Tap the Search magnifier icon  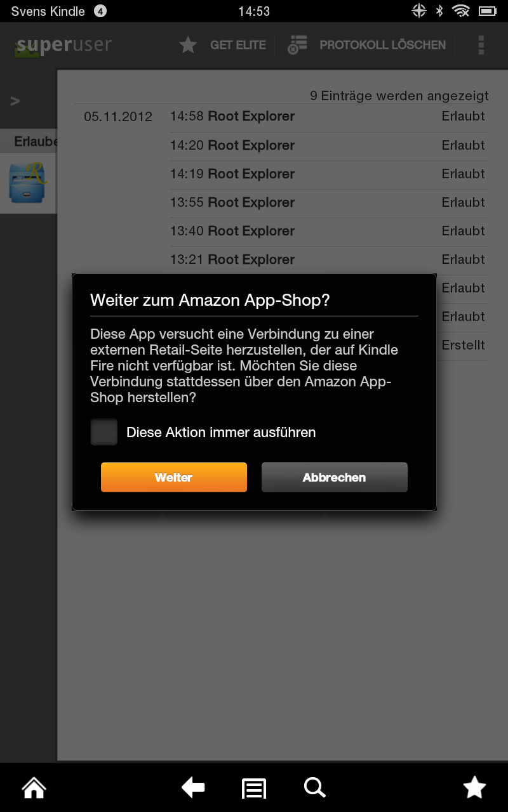tap(314, 788)
